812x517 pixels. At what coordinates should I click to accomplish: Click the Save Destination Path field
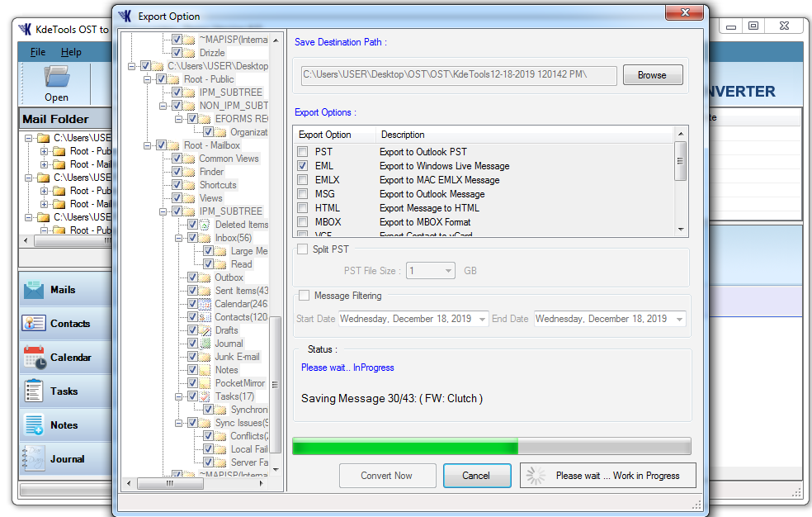(x=459, y=75)
